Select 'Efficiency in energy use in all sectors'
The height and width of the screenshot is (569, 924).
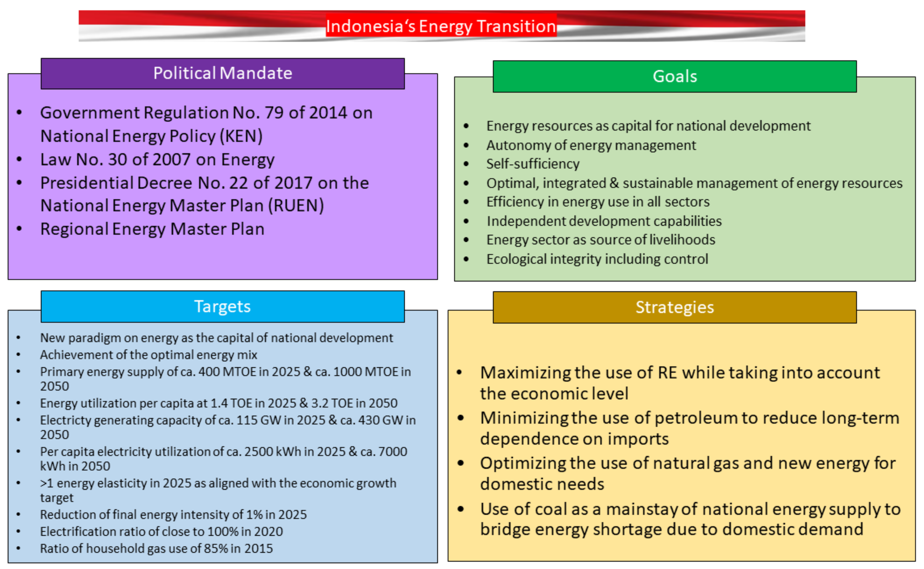pos(599,202)
